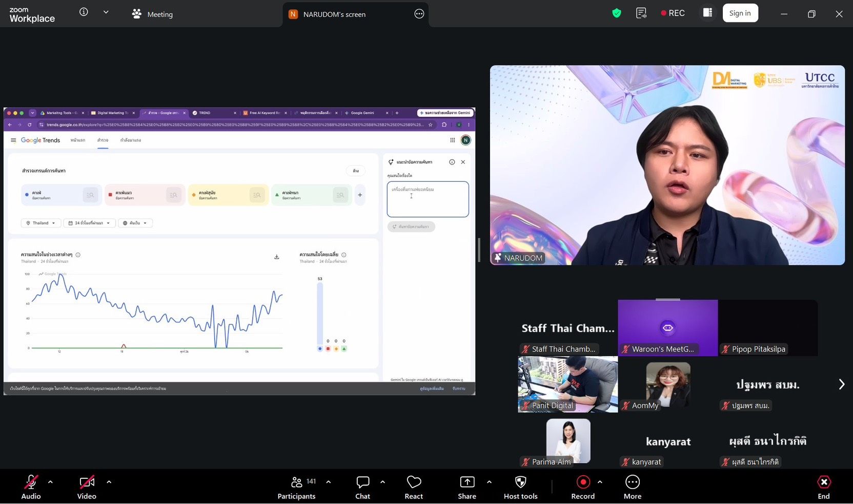This screenshot has height=504, width=853.
Task: Expand participants options caret
Action: click(x=328, y=482)
